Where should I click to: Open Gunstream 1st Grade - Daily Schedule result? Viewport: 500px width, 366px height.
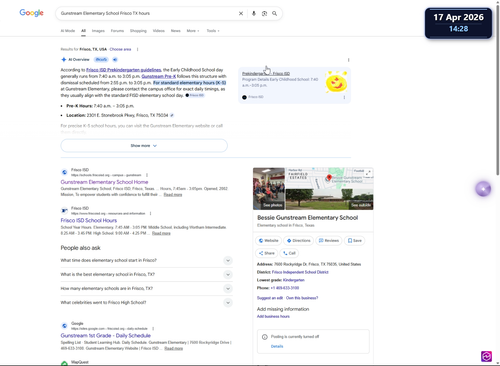point(106,336)
